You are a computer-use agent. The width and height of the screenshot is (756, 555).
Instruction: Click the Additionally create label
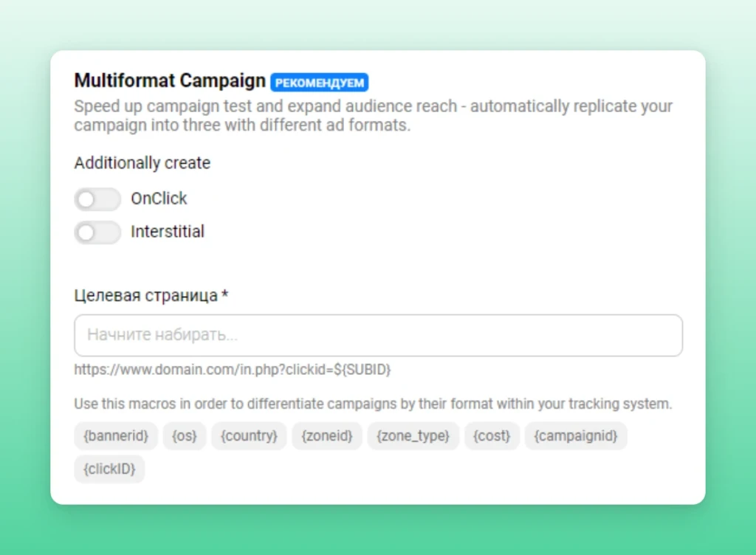(142, 163)
